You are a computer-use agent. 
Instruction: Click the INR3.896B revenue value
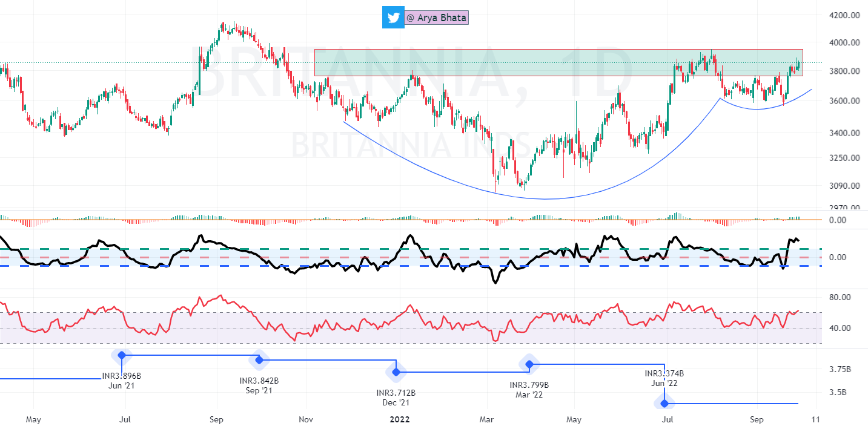point(122,376)
